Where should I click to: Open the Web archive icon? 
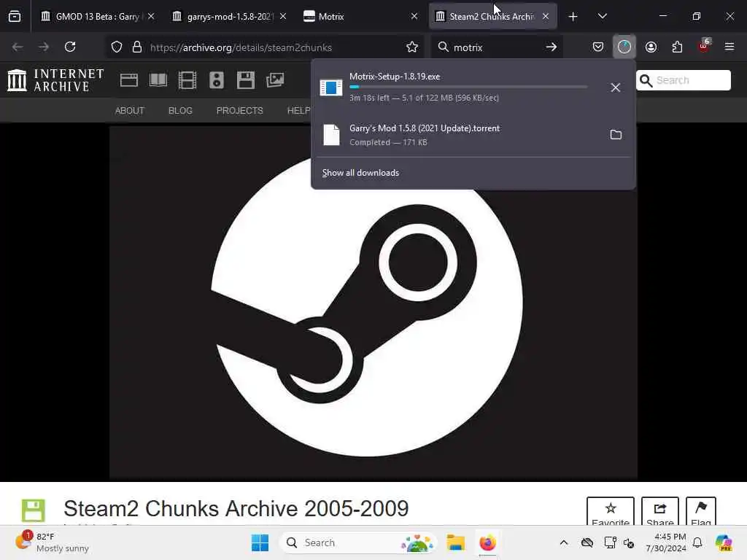pyautogui.click(x=128, y=80)
